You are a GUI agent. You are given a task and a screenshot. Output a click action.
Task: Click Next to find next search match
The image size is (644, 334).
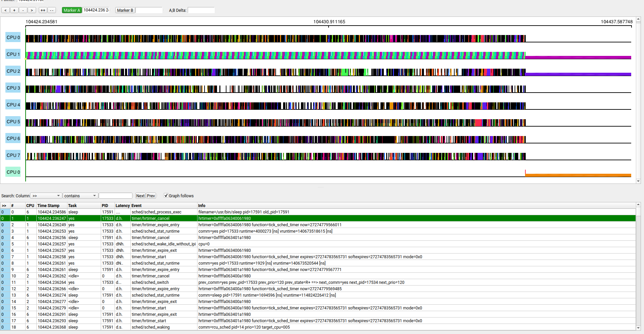140,196
